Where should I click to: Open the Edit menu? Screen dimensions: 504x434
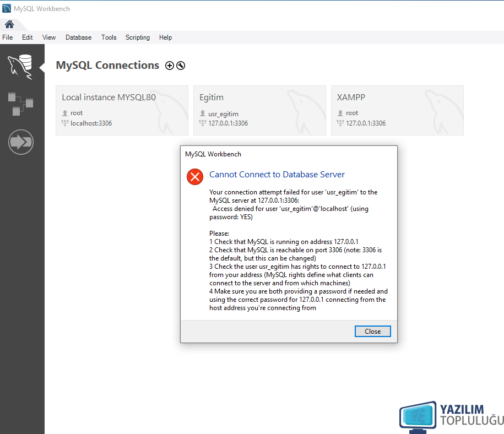click(28, 37)
